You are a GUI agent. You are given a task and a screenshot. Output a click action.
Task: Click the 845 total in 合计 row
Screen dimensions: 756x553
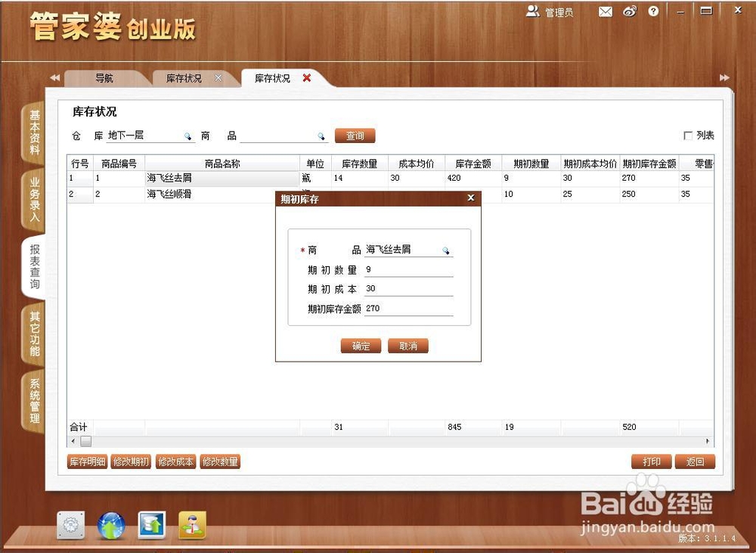tap(473, 427)
